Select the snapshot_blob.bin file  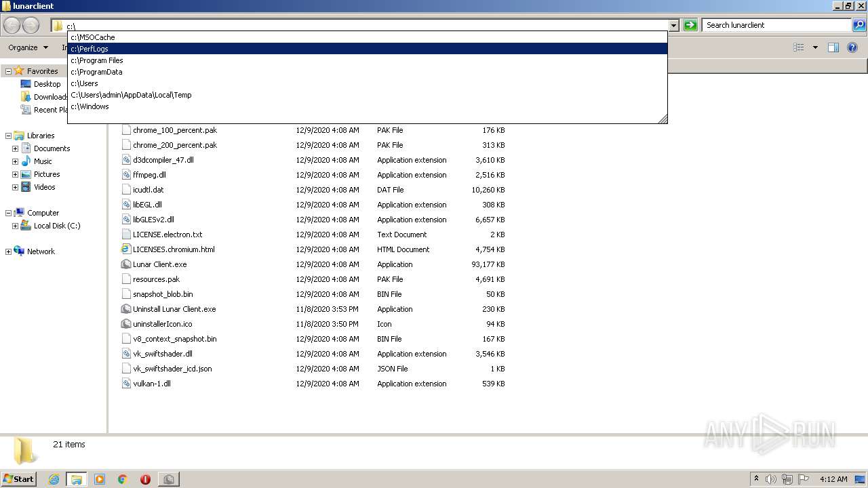coord(163,294)
